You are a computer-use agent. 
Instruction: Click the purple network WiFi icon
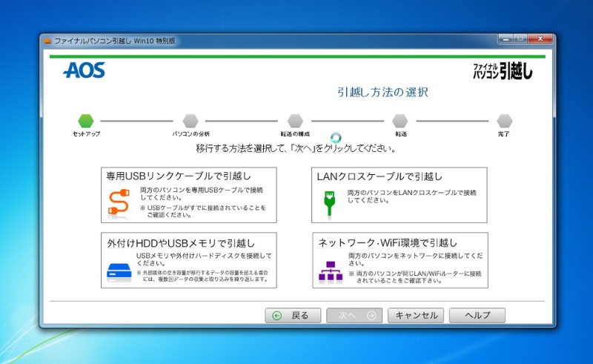click(x=330, y=271)
